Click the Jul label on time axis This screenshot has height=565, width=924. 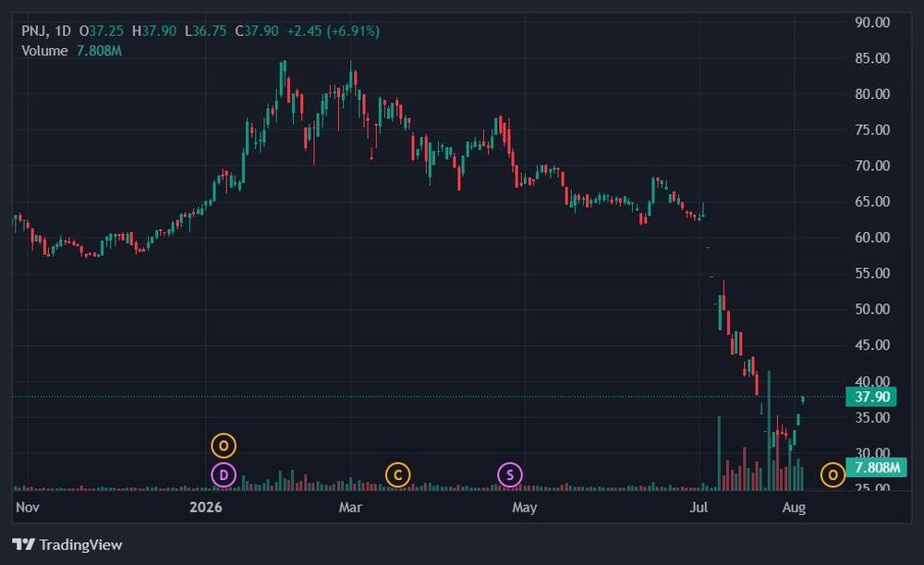point(699,507)
